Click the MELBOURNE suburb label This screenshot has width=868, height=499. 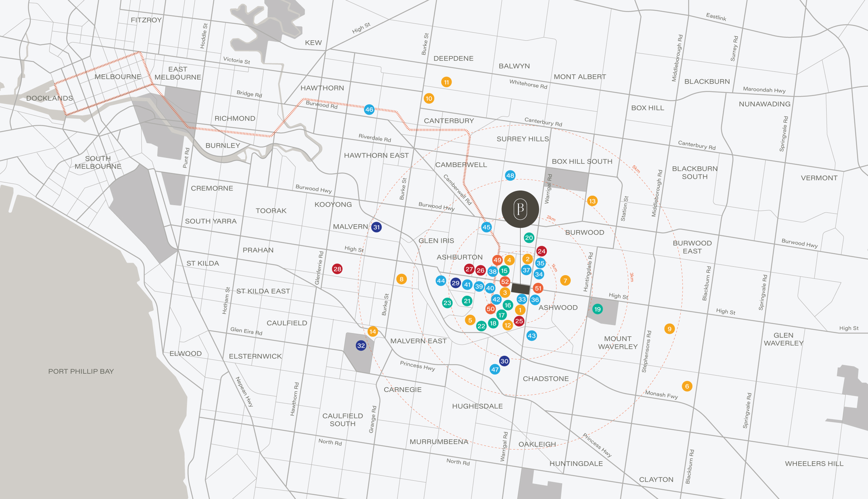point(118,77)
